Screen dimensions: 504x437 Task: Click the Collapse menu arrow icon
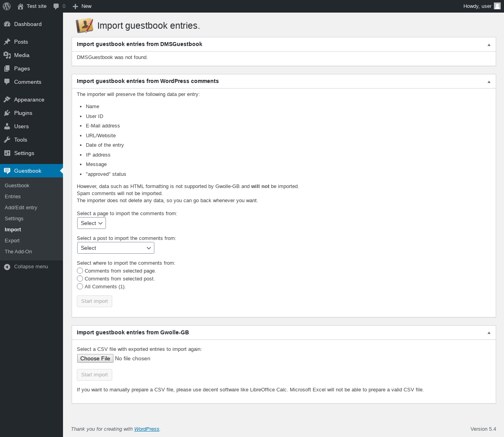click(x=7, y=267)
